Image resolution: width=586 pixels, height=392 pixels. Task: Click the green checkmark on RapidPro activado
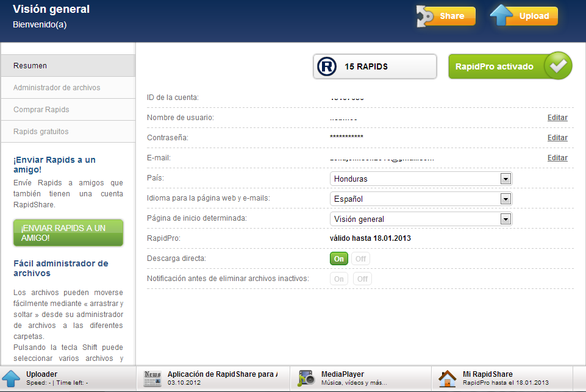coord(558,66)
